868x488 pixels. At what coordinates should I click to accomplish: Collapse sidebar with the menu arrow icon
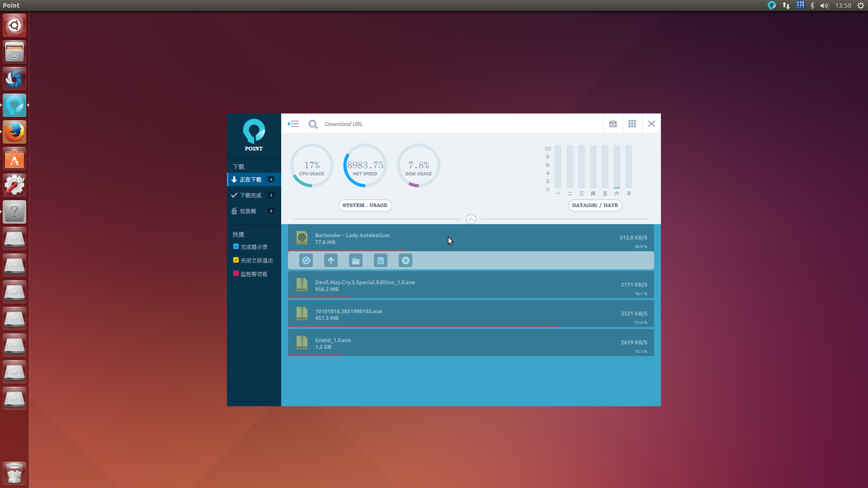pyautogui.click(x=293, y=124)
